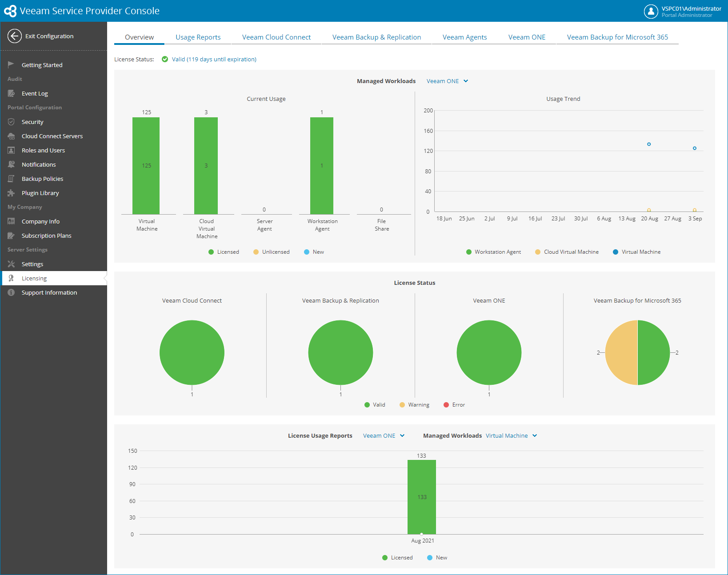
Task: Click the Veeam Cloud Connect pie chart
Action: pos(192,352)
